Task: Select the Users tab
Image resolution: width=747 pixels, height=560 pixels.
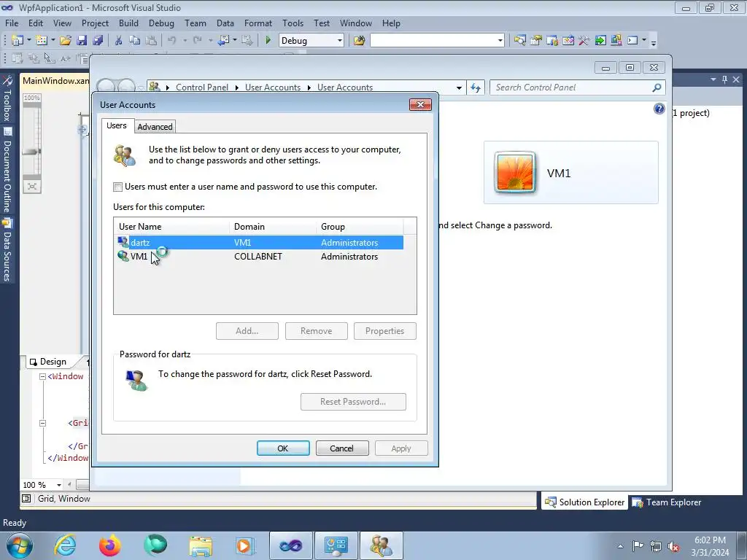Action: tap(117, 125)
